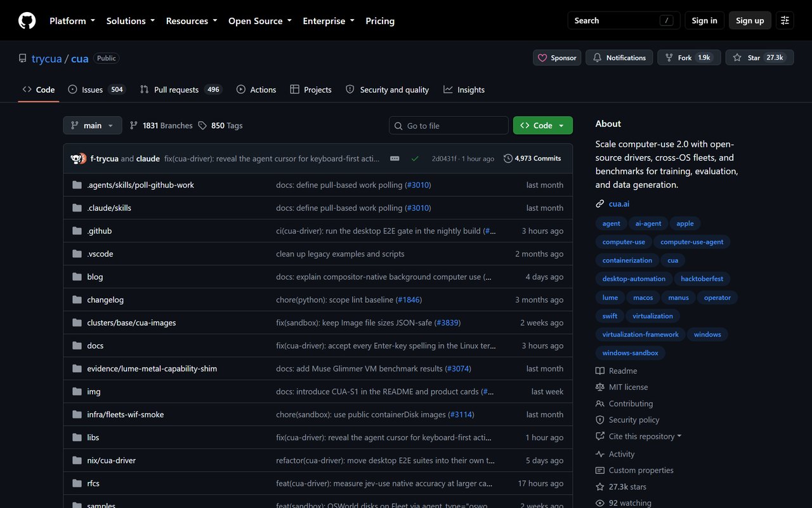
Task: Click the Notifications button
Action: (x=619, y=58)
